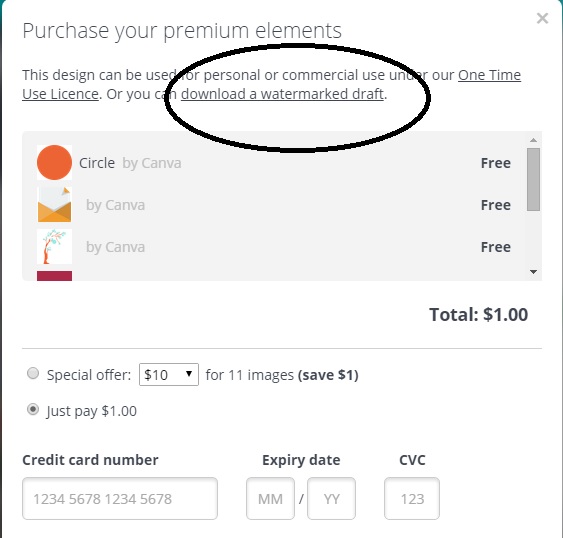Close the purchase premium elements dialog
This screenshot has width=563, height=538.
click(x=542, y=18)
